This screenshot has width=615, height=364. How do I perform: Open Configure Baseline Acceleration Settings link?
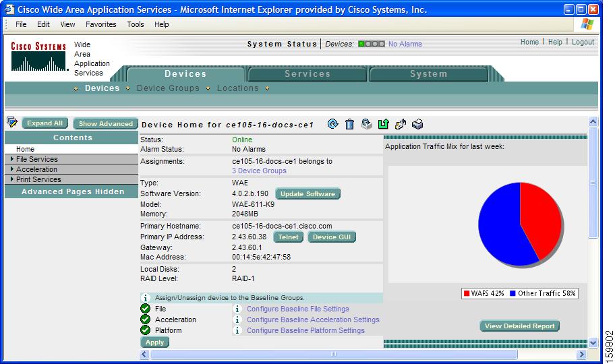[313, 320]
